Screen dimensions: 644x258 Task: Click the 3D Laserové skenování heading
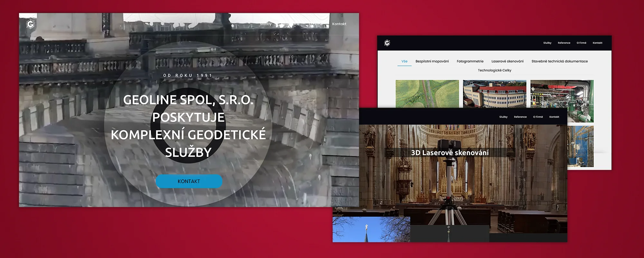(x=450, y=153)
